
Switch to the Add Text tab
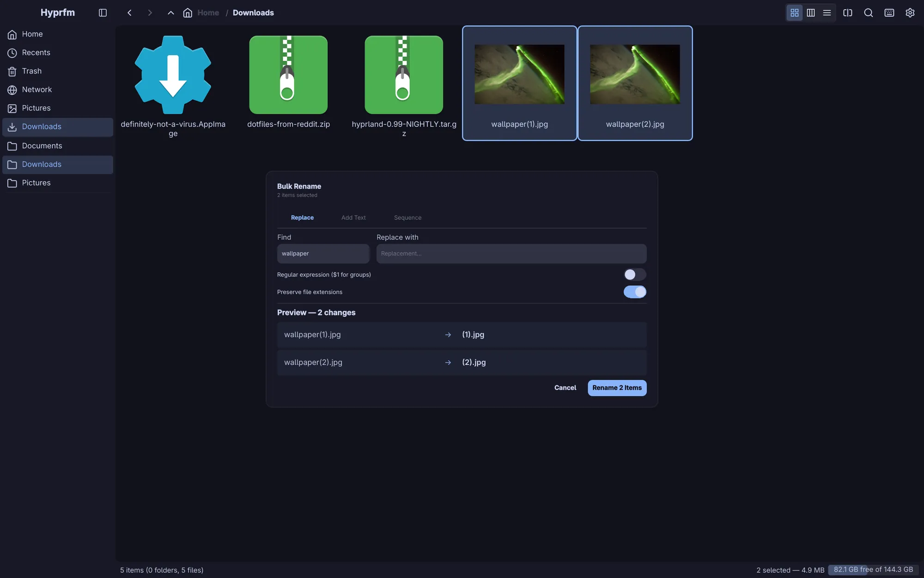point(353,218)
